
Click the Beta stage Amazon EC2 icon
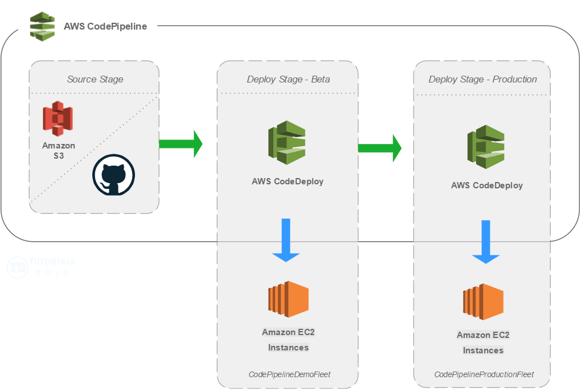[288, 299]
